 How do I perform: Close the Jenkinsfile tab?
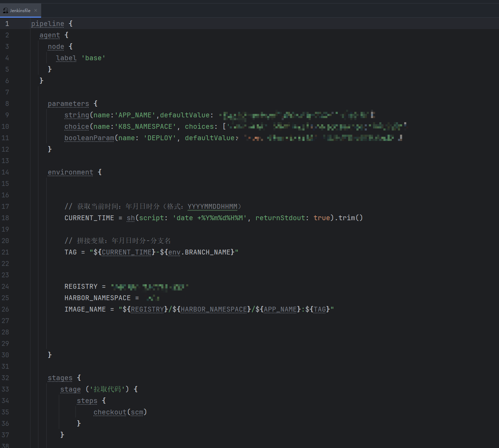click(36, 10)
